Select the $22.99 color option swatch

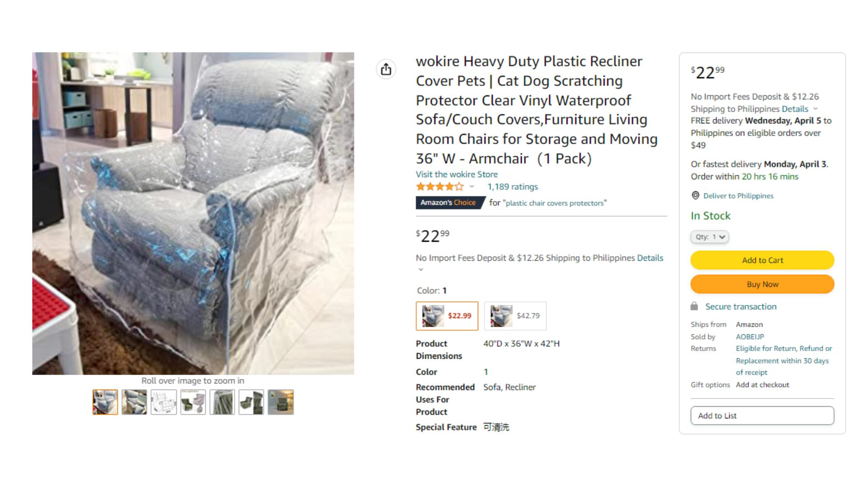tap(447, 316)
